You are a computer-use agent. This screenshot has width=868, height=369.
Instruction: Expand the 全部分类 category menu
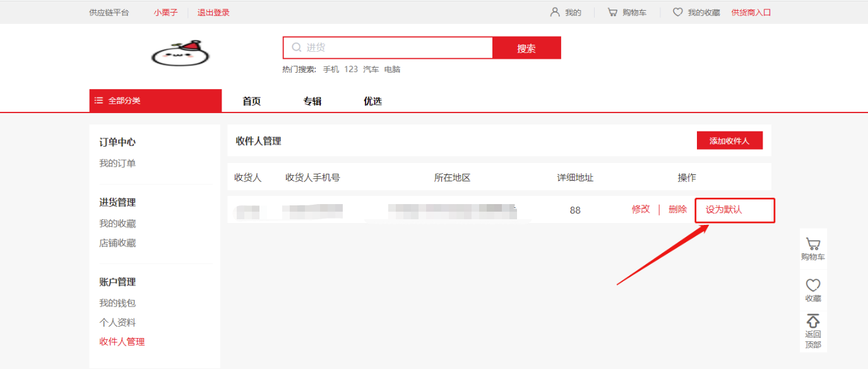click(x=155, y=100)
